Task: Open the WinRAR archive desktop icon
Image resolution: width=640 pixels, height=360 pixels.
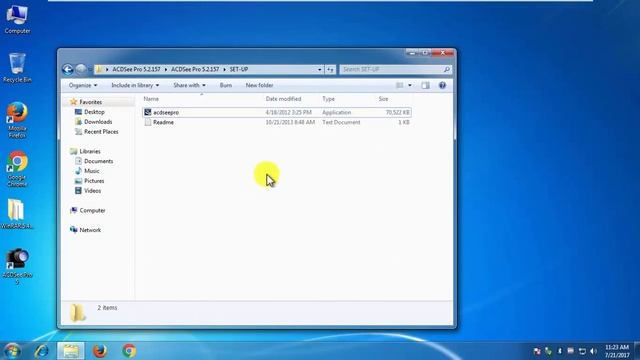Action: [x=16, y=214]
